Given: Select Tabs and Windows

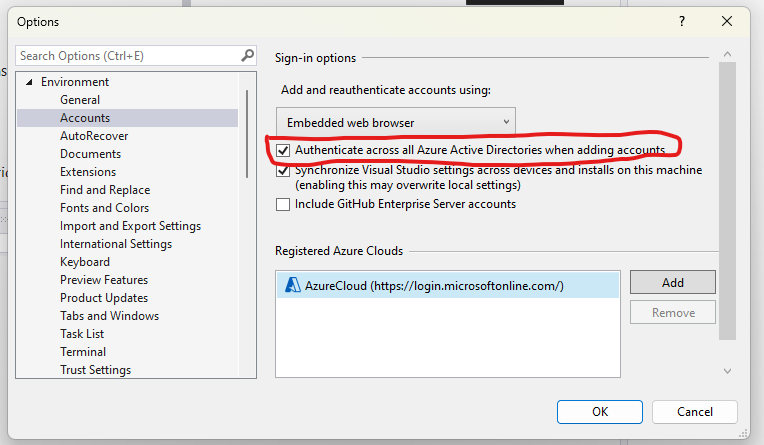Looking at the screenshot, I should (109, 316).
